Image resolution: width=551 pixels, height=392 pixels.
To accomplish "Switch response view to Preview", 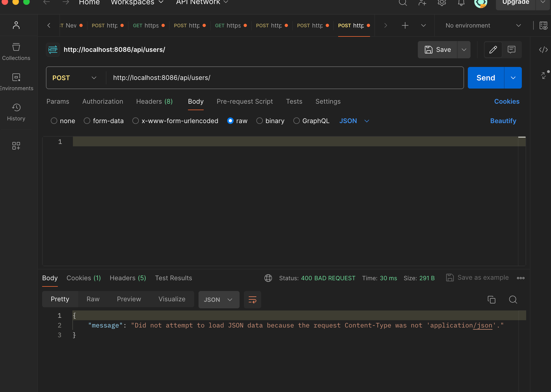I will 129,299.
